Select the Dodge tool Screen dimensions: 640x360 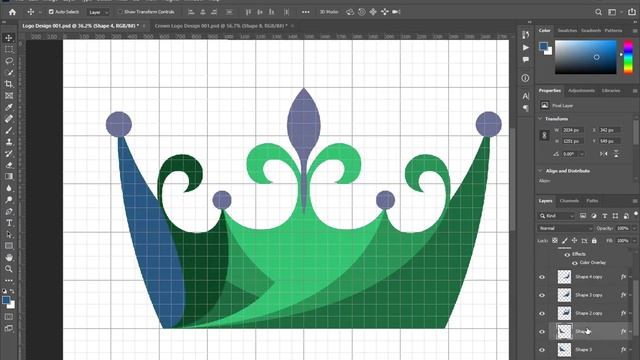click(x=9, y=200)
